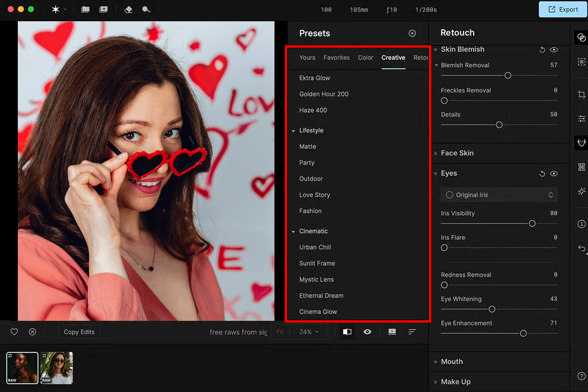Show image info with the i icon
This screenshot has height=392, width=588.
[x=582, y=224]
